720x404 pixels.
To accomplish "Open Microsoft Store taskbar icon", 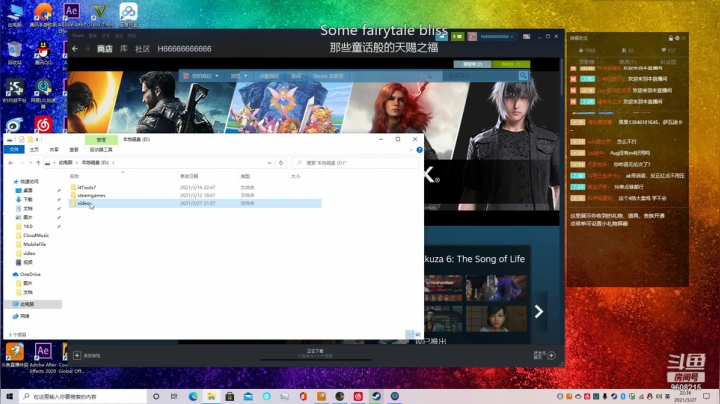I will (x=230, y=396).
